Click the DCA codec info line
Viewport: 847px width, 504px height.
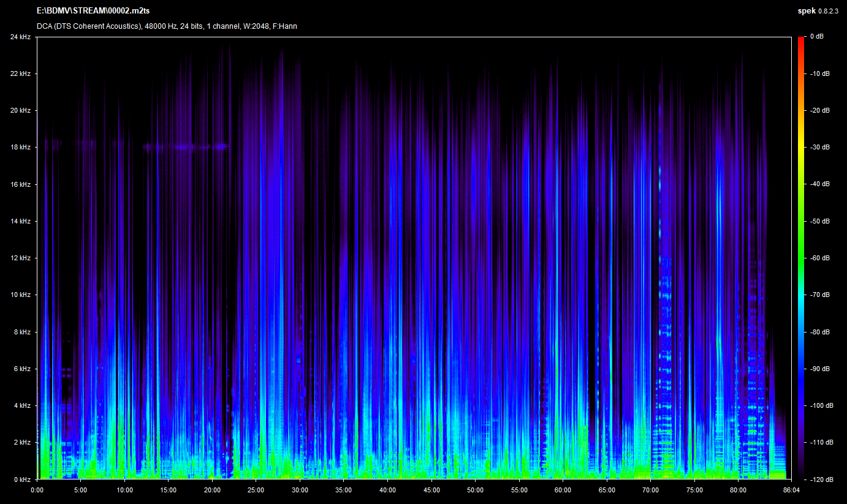coord(167,26)
